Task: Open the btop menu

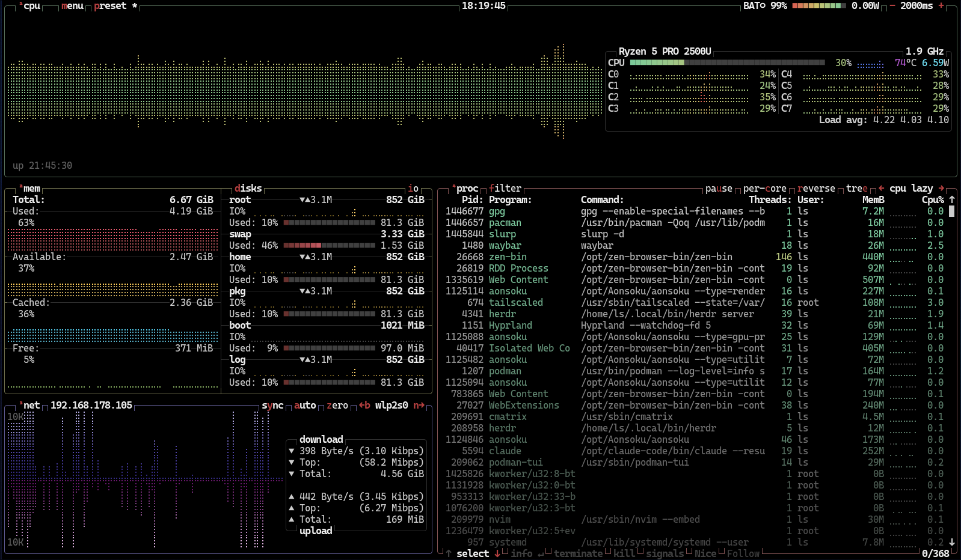Action: point(72,5)
